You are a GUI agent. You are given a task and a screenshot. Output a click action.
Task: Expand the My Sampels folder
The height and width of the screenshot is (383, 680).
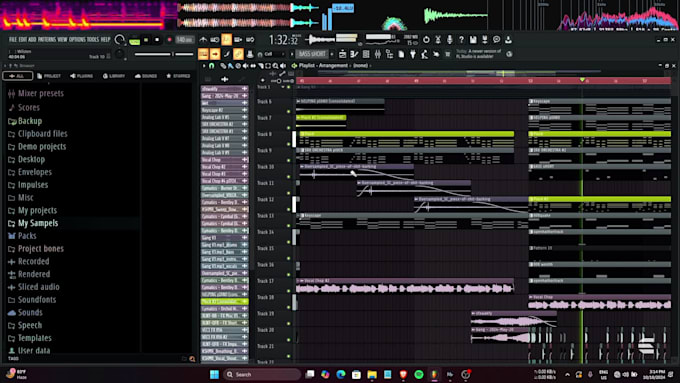pyautogui.click(x=33, y=223)
